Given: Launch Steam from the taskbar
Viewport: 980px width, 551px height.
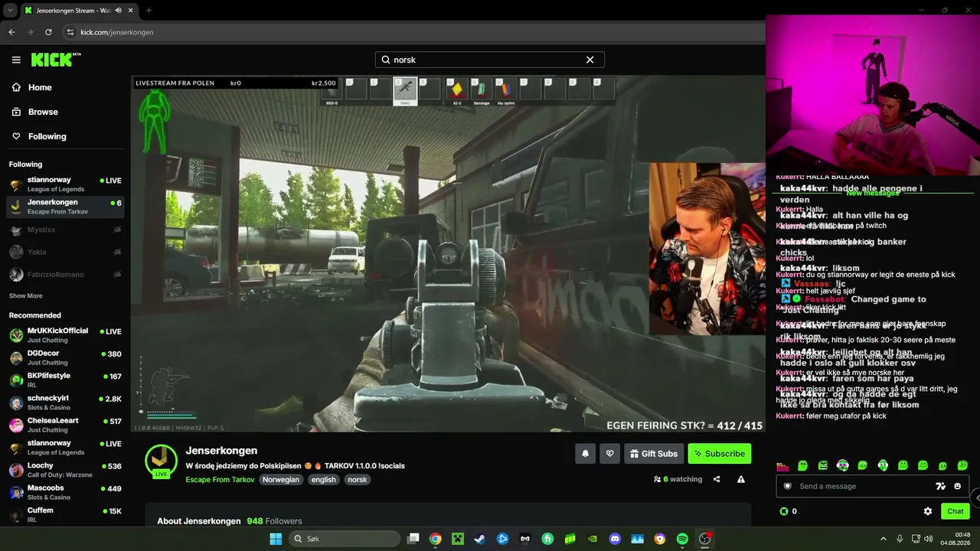Looking at the screenshot, I should tap(479, 539).
